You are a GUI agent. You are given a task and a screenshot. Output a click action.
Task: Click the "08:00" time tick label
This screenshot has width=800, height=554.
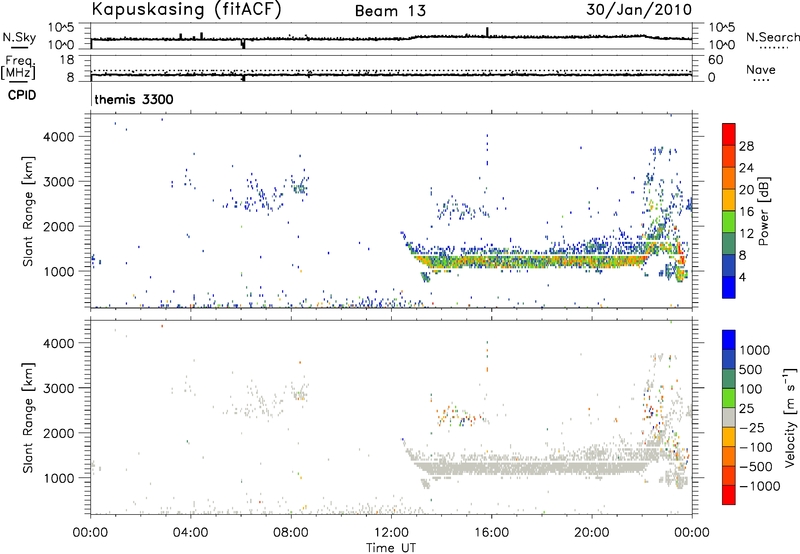291,533
